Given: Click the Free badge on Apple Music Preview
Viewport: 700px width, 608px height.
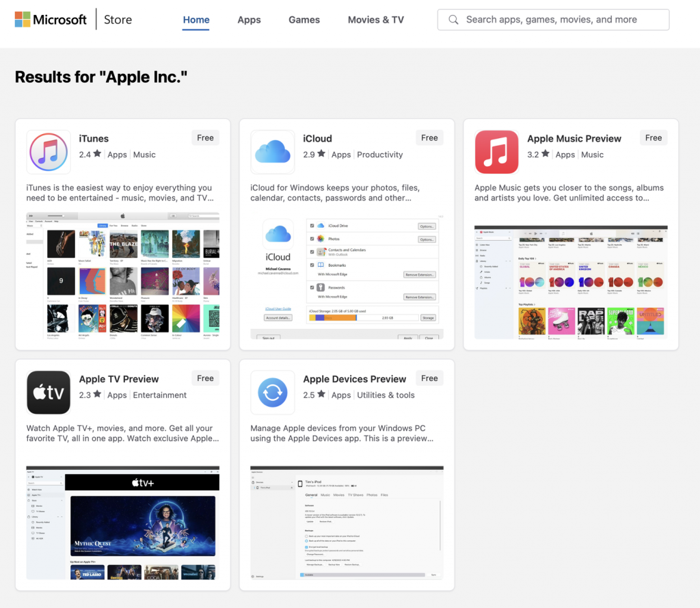Looking at the screenshot, I should click(x=654, y=137).
